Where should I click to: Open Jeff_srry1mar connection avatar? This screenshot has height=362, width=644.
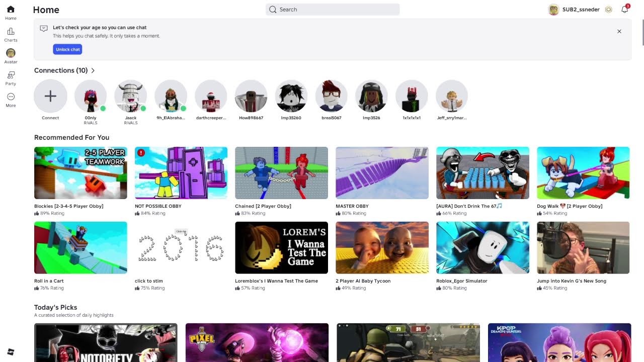pos(452,96)
